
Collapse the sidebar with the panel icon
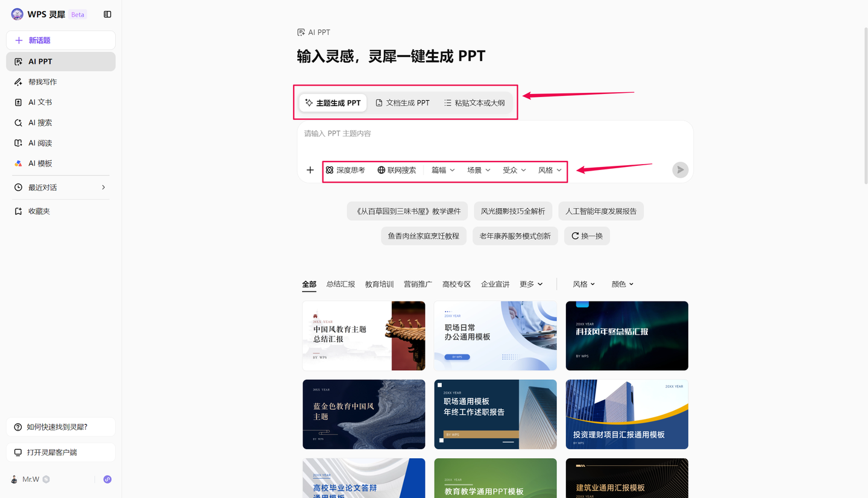click(107, 14)
